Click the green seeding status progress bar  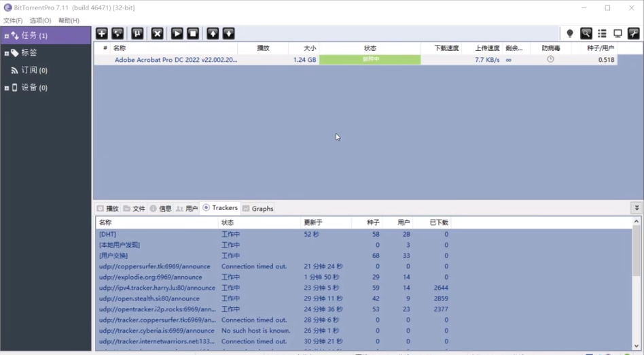(370, 60)
